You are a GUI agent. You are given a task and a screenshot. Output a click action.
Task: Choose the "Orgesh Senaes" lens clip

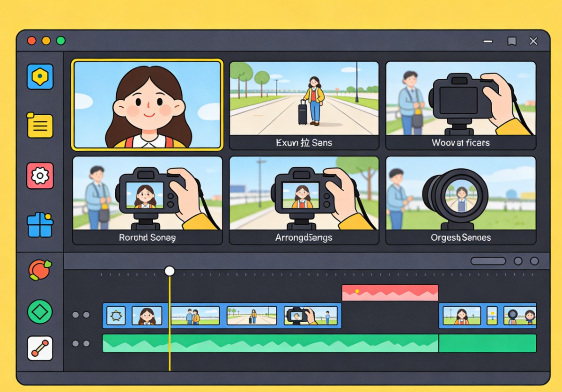(x=460, y=200)
